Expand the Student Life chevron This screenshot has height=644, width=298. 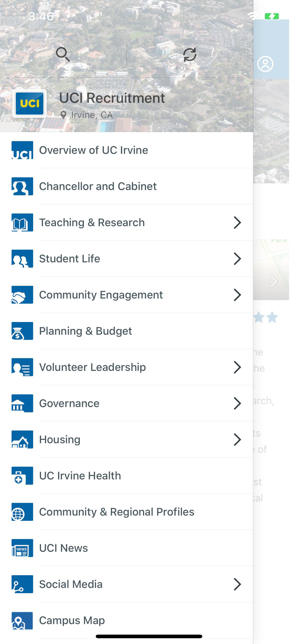(237, 259)
